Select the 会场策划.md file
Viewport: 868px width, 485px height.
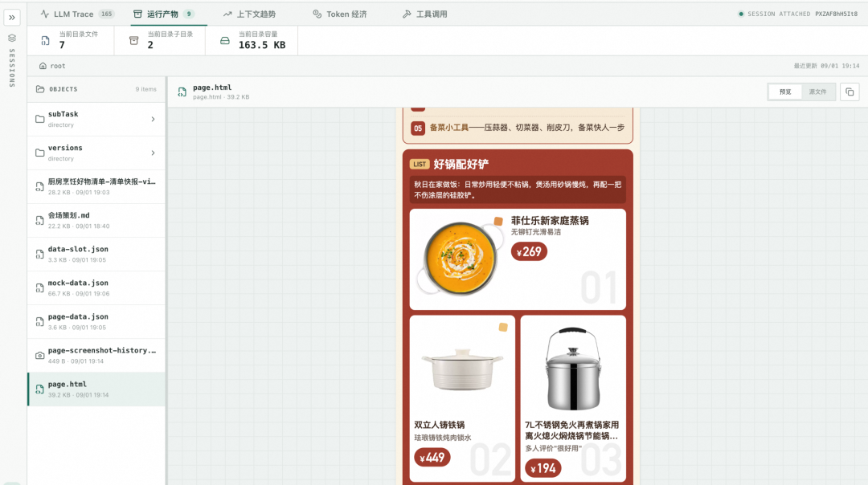(96, 220)
